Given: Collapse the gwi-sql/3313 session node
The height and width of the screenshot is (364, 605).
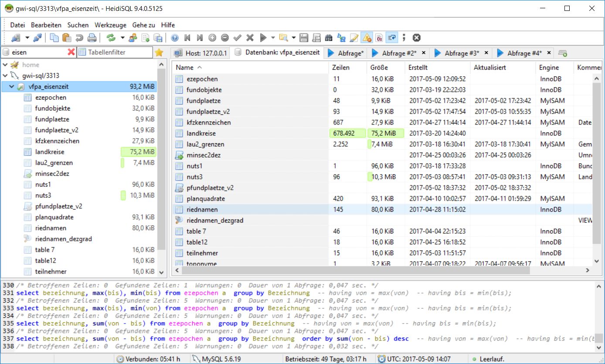Looking at the screenshot, I should [5, 76].
